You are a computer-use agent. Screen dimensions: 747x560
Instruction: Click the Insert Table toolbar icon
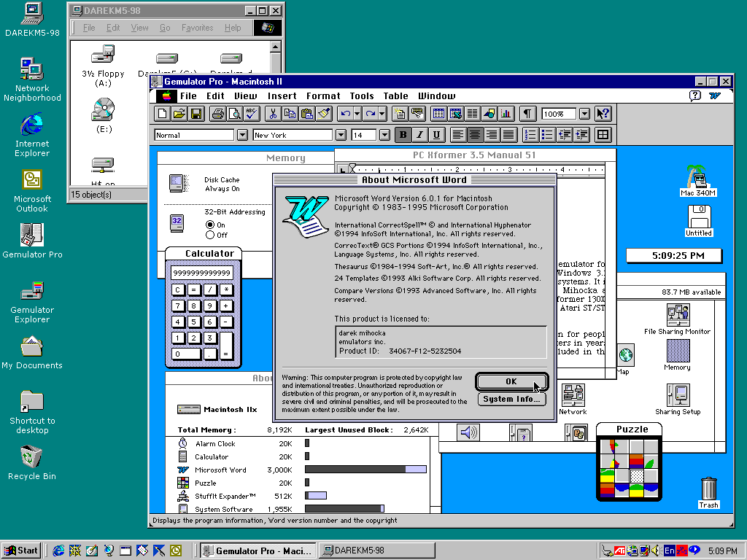point(438,114)
